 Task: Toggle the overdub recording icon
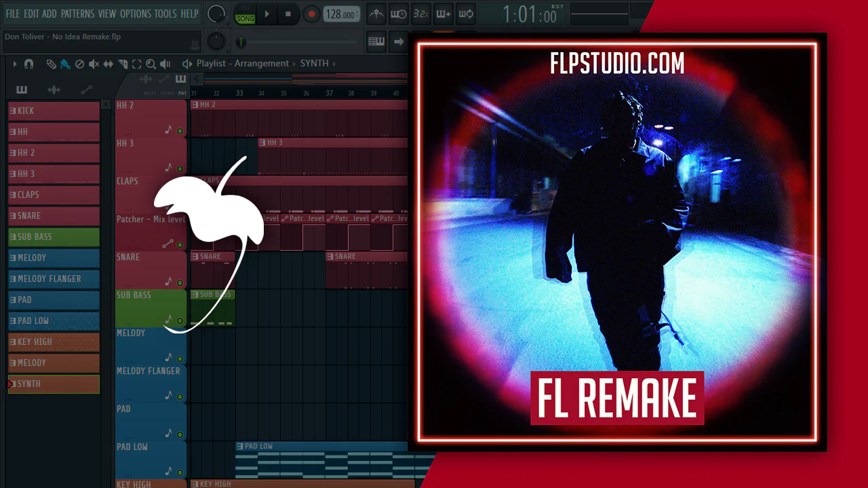[443, 14]
